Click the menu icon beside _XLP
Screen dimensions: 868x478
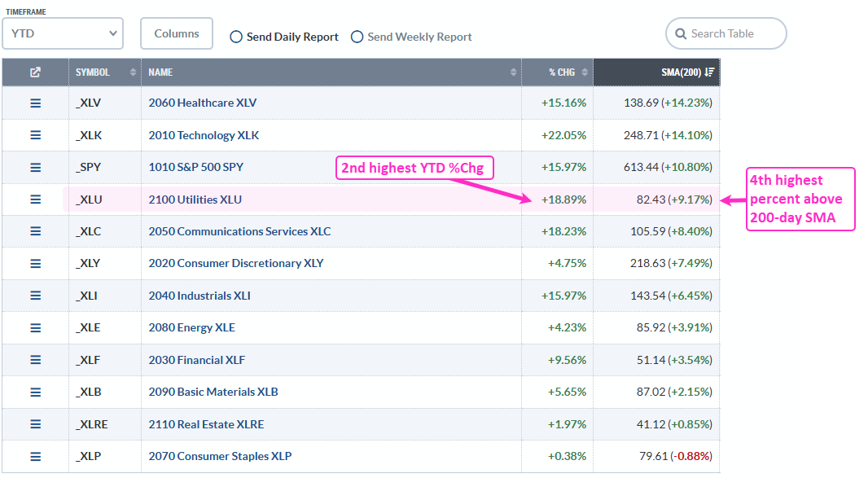[x=35, y=456]
